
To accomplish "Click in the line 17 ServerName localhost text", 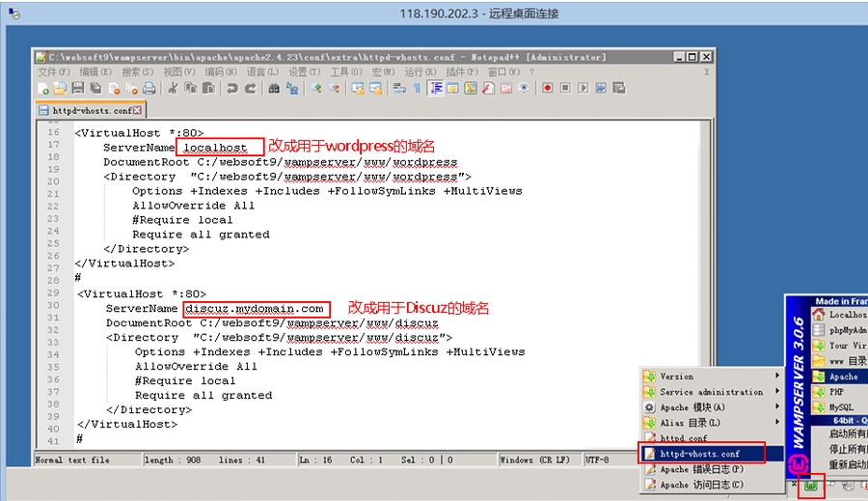I will 222,148.
